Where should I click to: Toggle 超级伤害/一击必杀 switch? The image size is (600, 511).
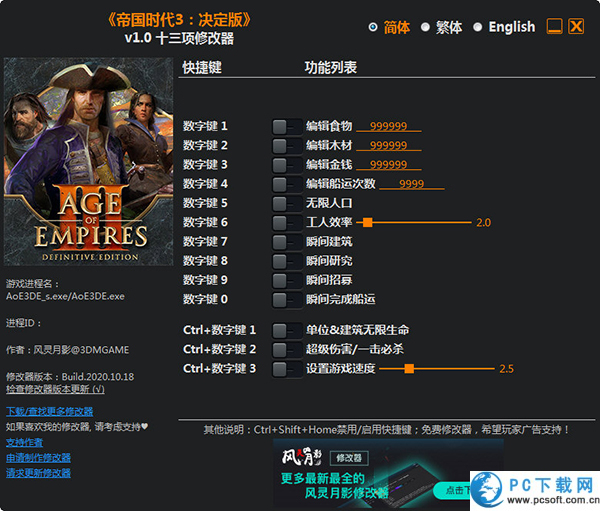[x=287, y=350]
